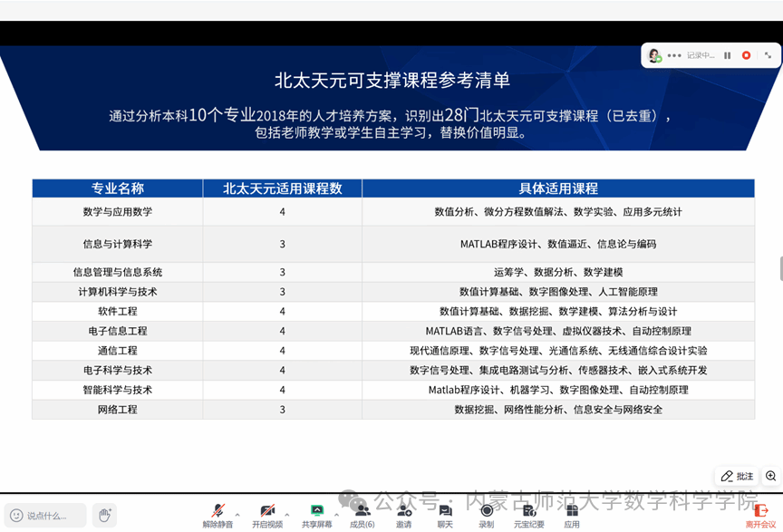Click the 离开会议 leave meeting button
This screenshot has width=783, height=532.
pos(760,515)
